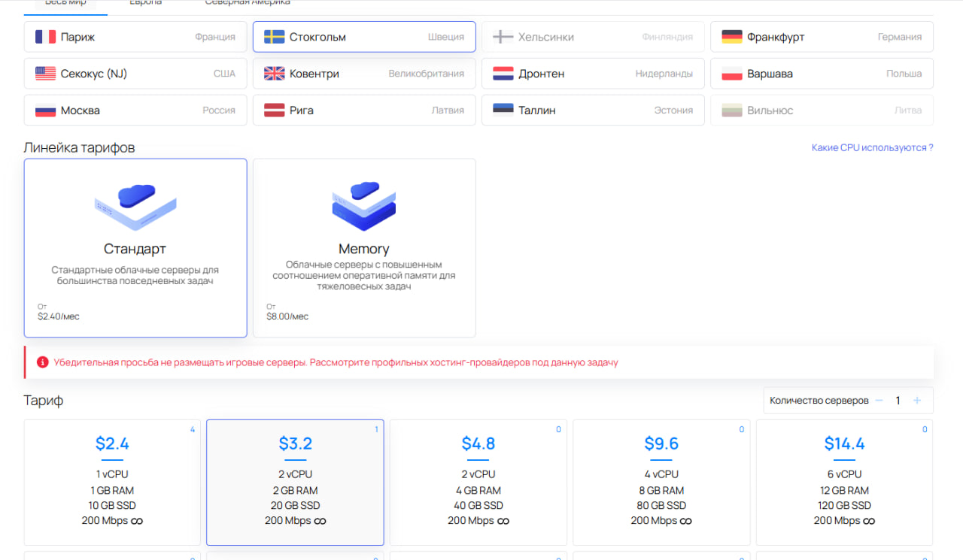This screenshot has height=560, width=963.
Task: Select the $9.6 plan with 80 GB SSD
Action: pos(661,482)
